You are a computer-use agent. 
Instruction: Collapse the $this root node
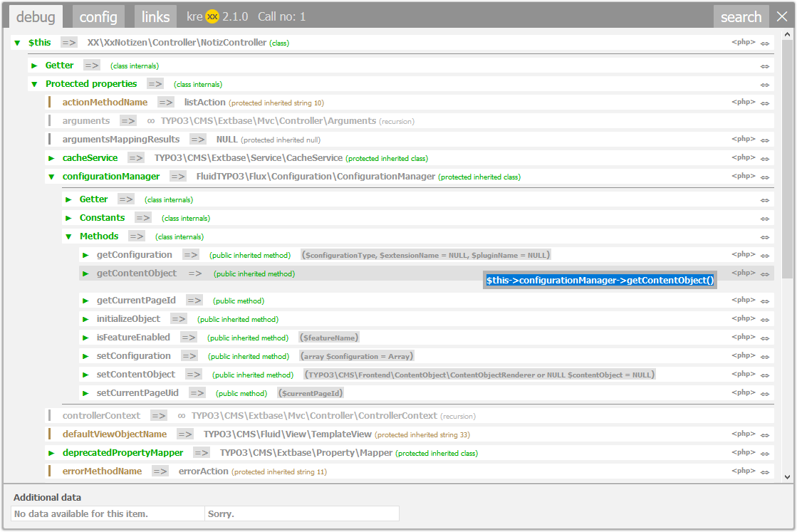[17, 43]
